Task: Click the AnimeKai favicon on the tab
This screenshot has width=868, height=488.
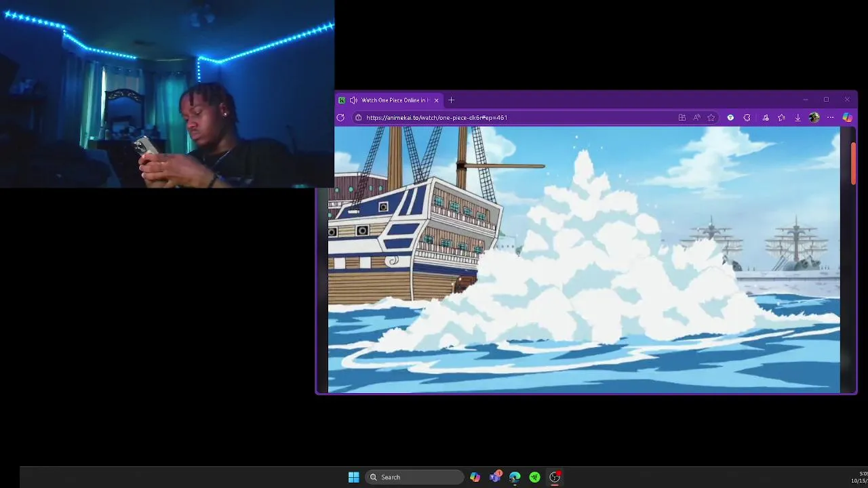Action: (x=342, y=100)
